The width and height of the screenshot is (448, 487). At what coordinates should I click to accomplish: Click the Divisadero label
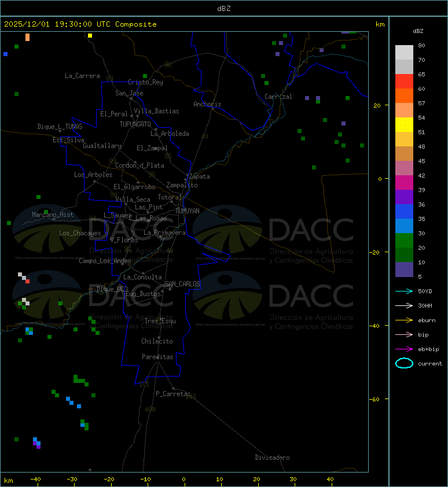[x=273, y=458]
